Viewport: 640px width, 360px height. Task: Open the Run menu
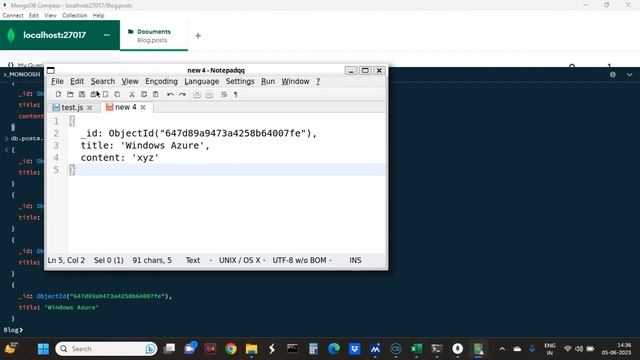click(x=268, y=81)
